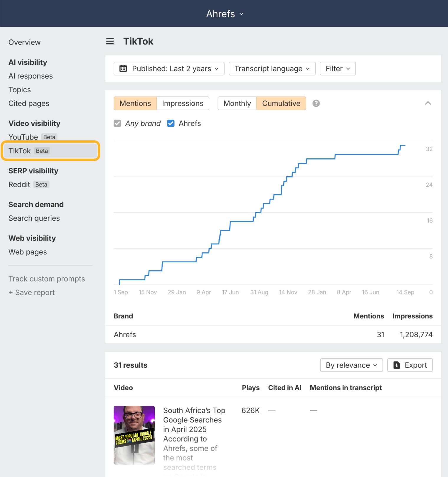Open Web pages in the sidebar
Viewport: 448px width, 477px height.
[28, 252]
